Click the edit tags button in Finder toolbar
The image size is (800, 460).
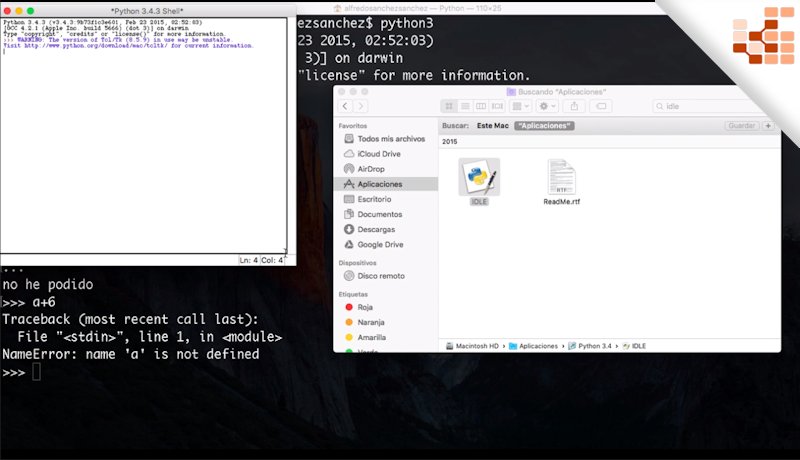pos(601,106)
